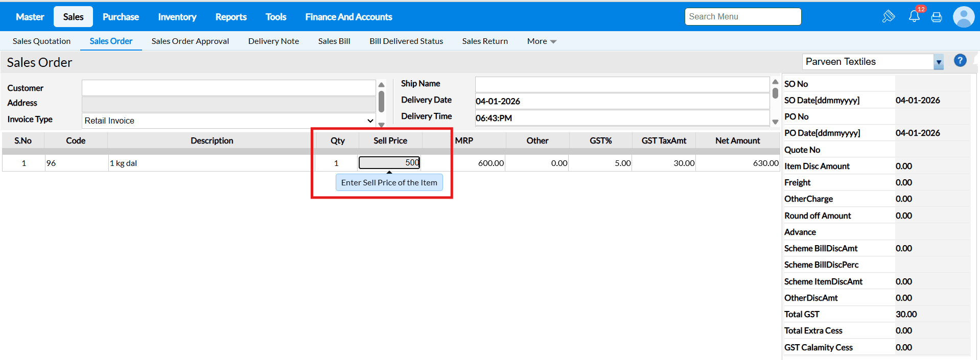Image resolution: width=980 pixels, height=360 pixels.
Task: Click the blue help question mark icon
Action: click(x=960, y=61)
